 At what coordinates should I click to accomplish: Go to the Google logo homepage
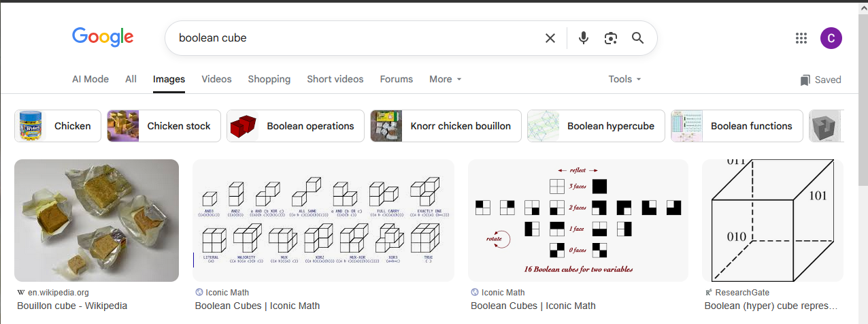point(103,37)
